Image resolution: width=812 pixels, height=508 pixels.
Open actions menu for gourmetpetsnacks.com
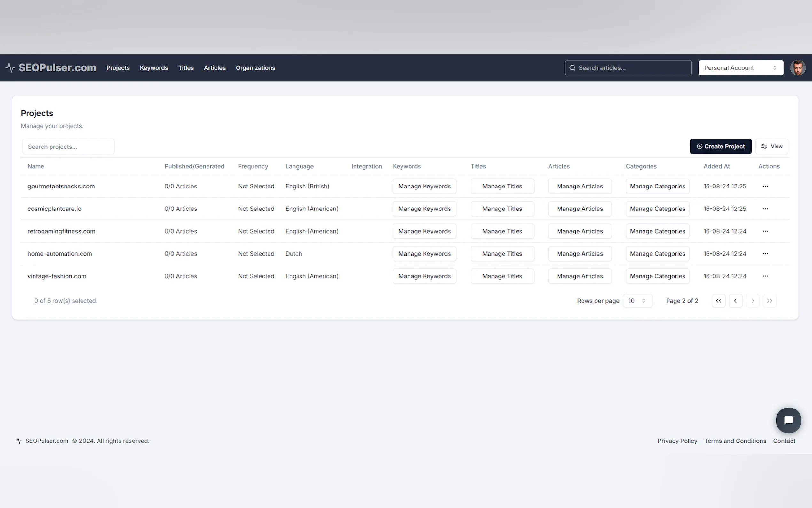coord(765,186)
